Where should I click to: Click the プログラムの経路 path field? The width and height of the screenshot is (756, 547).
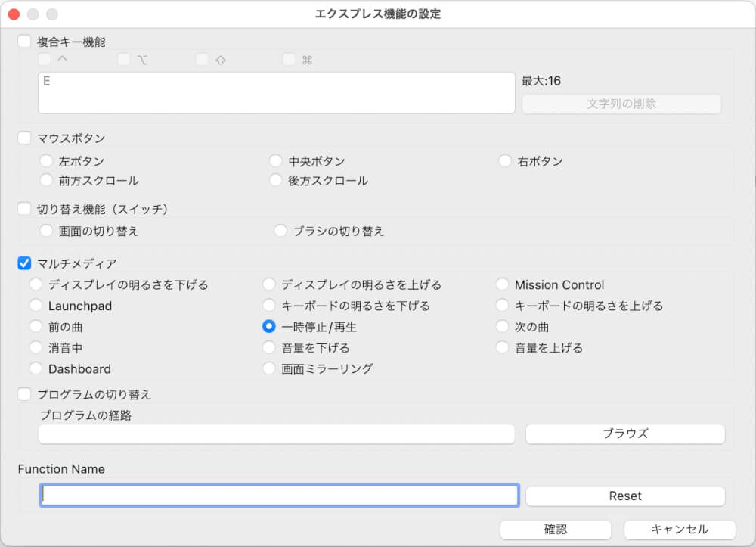click(276, 434)
